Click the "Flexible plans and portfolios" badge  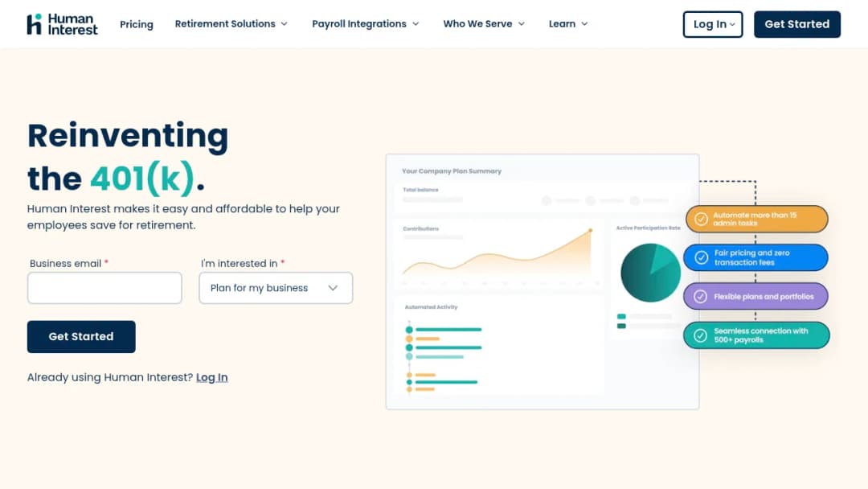[x=755, y=296]
